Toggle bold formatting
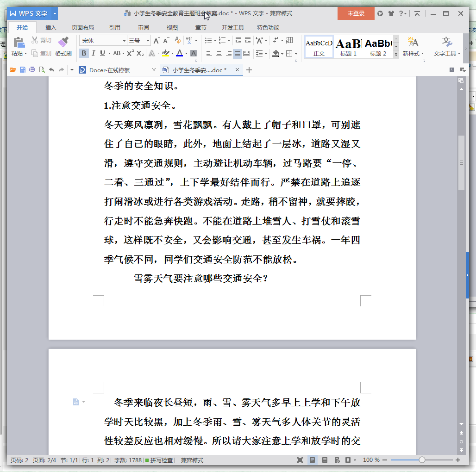Image resolution: width=476 pixels, height=472 pixels. (x=84, y=53)
